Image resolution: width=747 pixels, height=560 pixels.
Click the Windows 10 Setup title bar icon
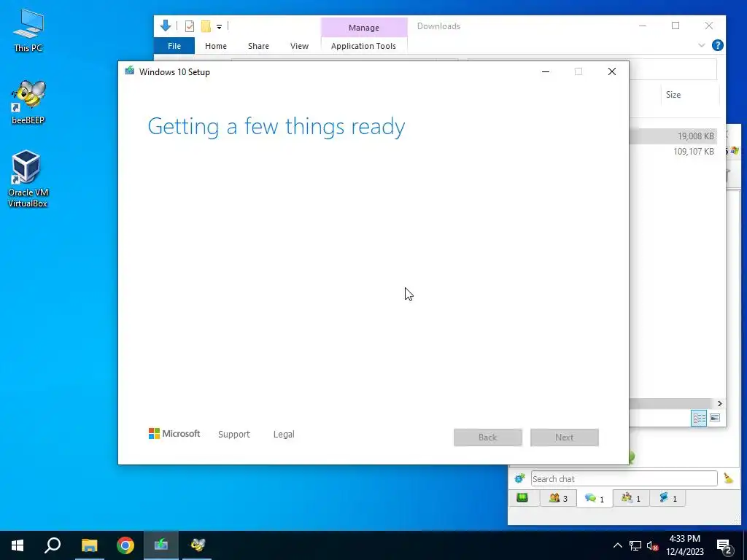coord(129,71)
